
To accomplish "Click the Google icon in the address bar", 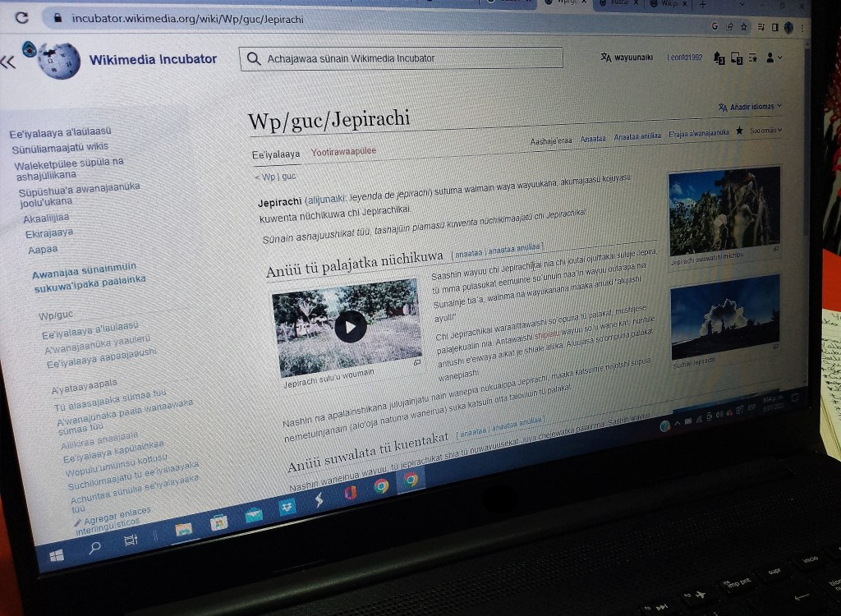I will [x=715, y=26].
